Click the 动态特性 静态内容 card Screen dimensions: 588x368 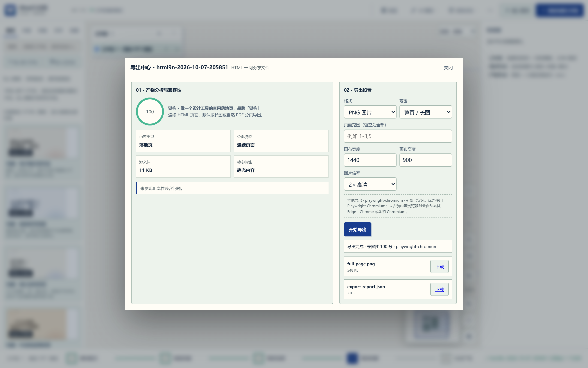click(x=281, y=167)
